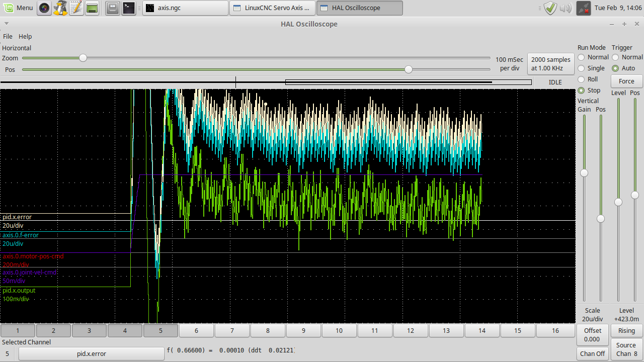Choose Normal trigger mode

(627, 57)
